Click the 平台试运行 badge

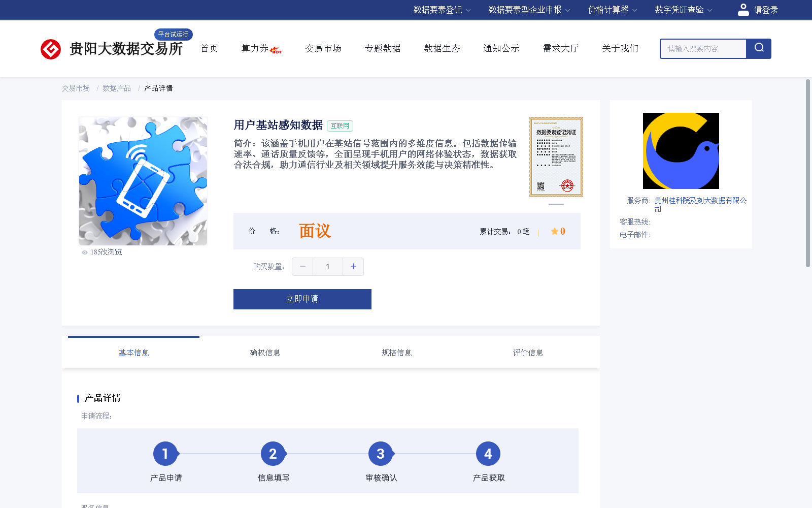click(x=173, y=35)
